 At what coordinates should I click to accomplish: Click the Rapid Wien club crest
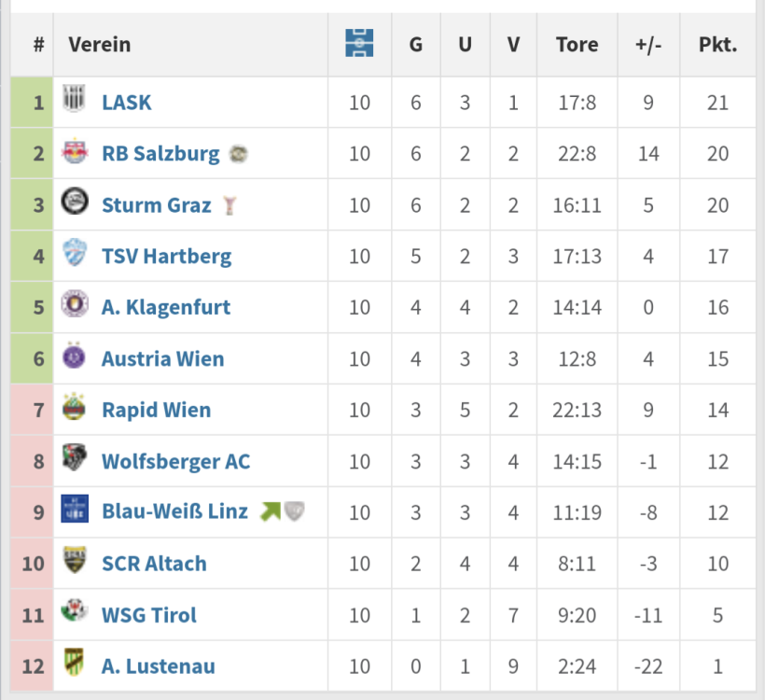(74, 408)
